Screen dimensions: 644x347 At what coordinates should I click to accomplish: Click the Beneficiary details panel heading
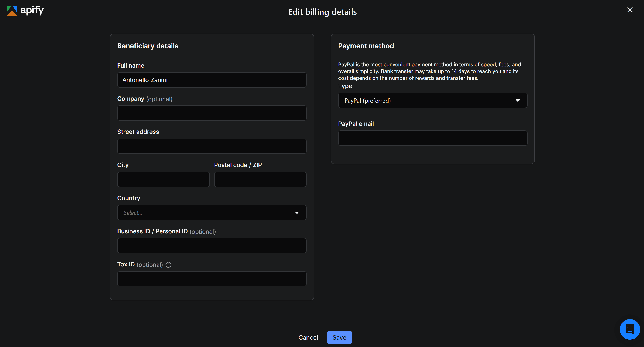pyautogui.click(x=147, y=45)
